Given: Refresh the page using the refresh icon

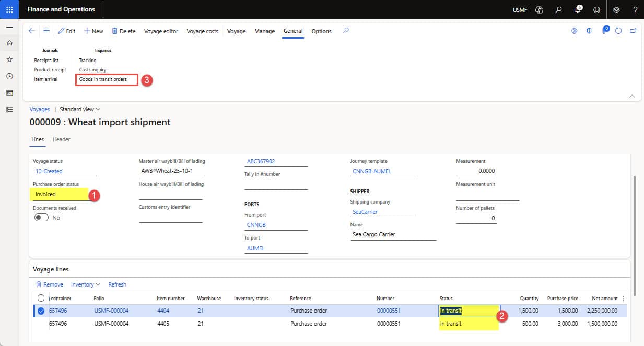Looking at the screenshot, I should click(619, 31).
